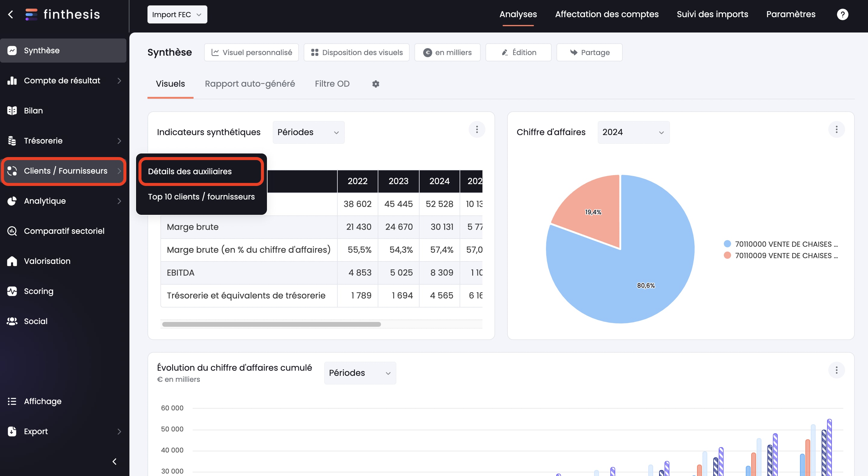Click the 2023 column header
Viewport: 868px width, 476px height.
tap(398, 181)
